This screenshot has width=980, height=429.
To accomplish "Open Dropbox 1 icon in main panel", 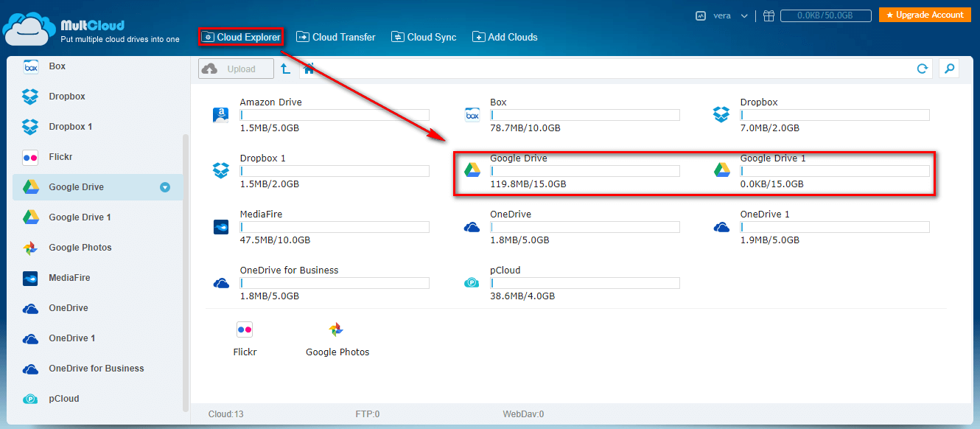I will [x=221, y=171].
